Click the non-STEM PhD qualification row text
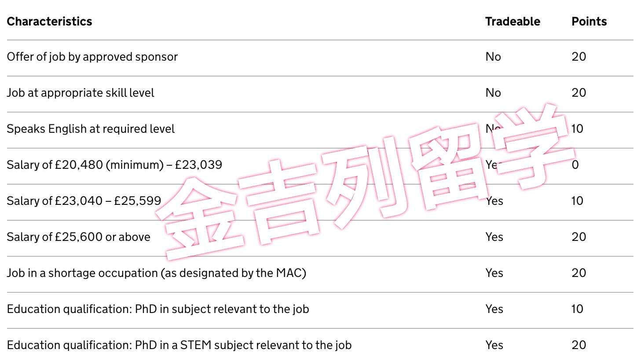 click(x=158, y=309)
